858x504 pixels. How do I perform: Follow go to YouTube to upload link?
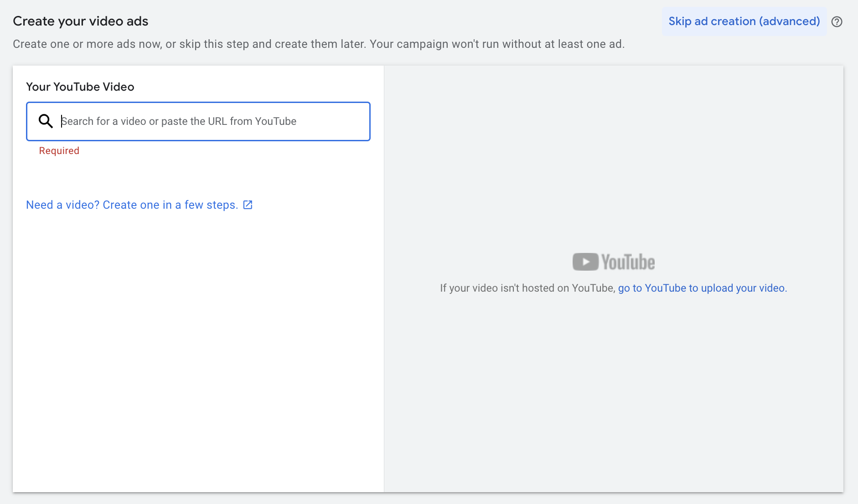click(x=703, y=288)
